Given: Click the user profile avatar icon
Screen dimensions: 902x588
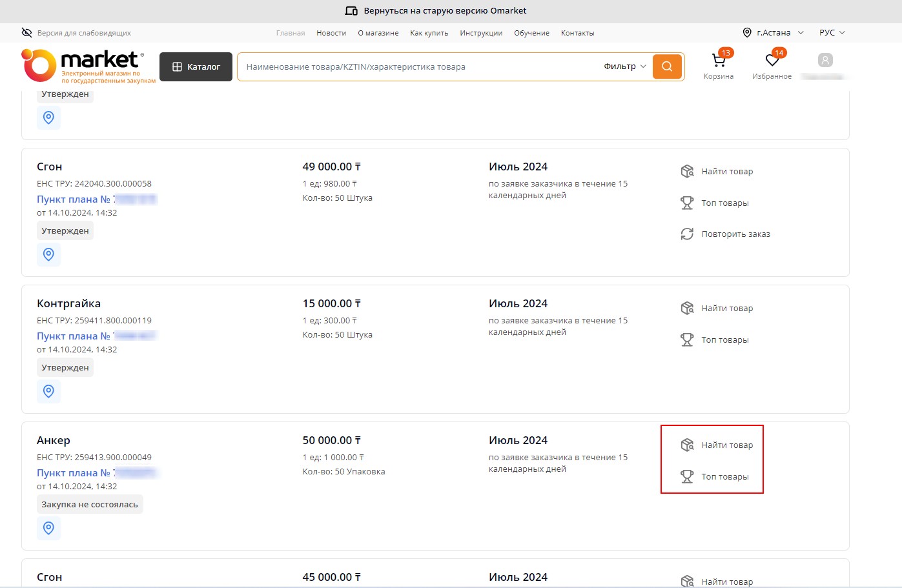Looking at the screenshot, I should point(825,61).
